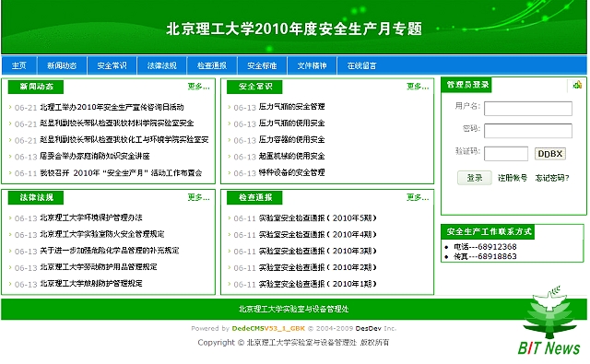Open 实验室安全检查通报 2010年5期
The image size is (590, 364).
(x=317, y=218)
